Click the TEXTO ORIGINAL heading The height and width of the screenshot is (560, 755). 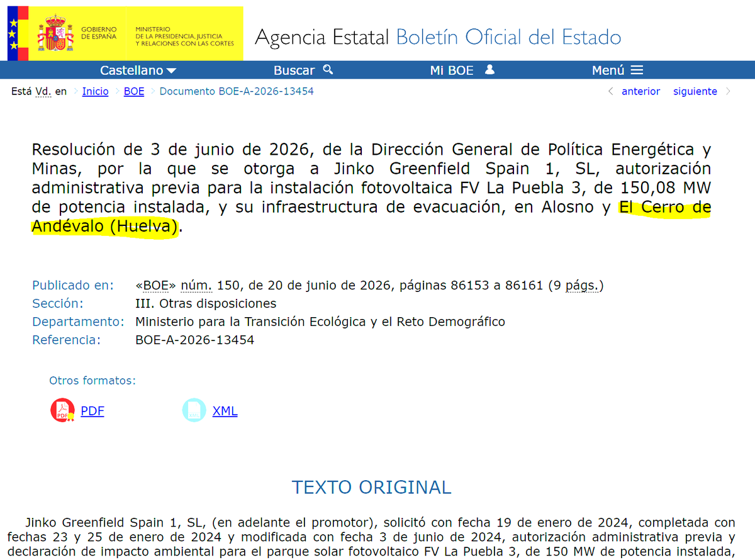(372, 488)
